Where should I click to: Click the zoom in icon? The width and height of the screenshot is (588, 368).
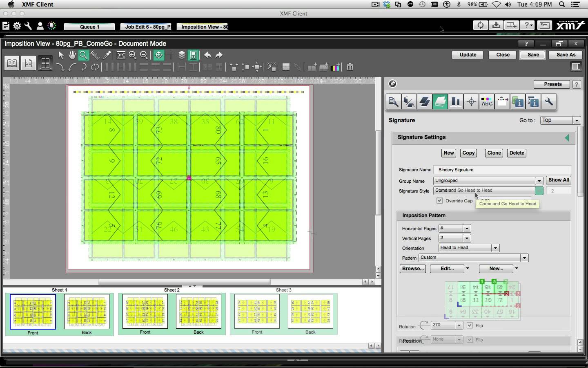(132, 55)
